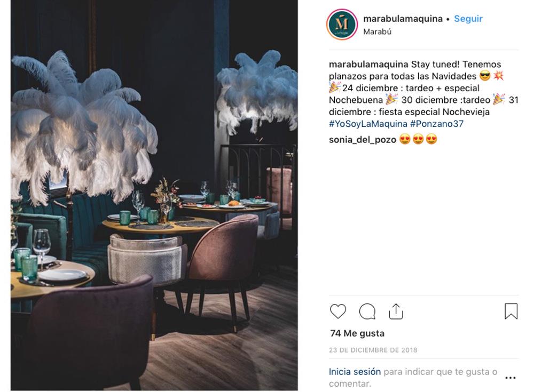Open the three-dots more options menu
This screenshot has height=392, width=534.
pos(510,378)
